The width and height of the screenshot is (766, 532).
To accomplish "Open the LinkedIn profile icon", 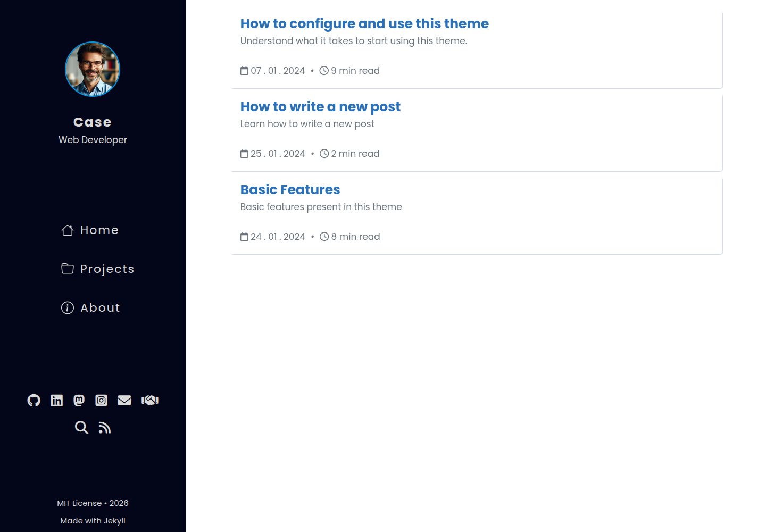I will pyautogui.click(x=56, y=400).
